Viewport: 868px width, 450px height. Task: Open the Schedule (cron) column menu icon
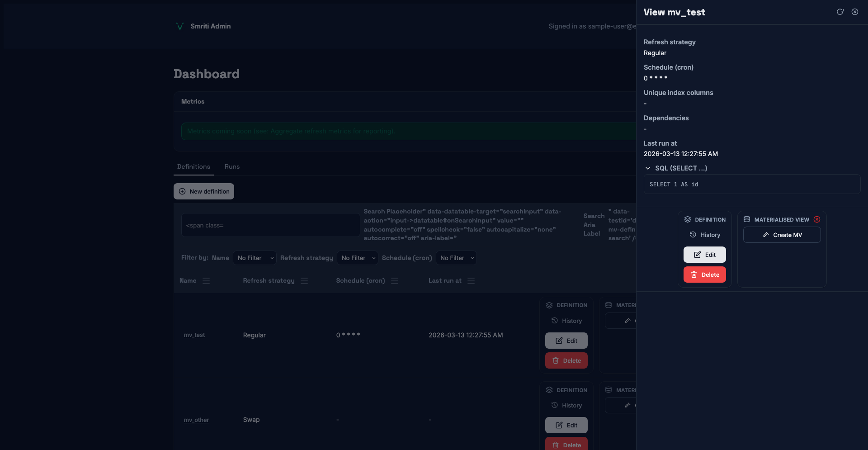pyautogui.click(x=395, y=281)
